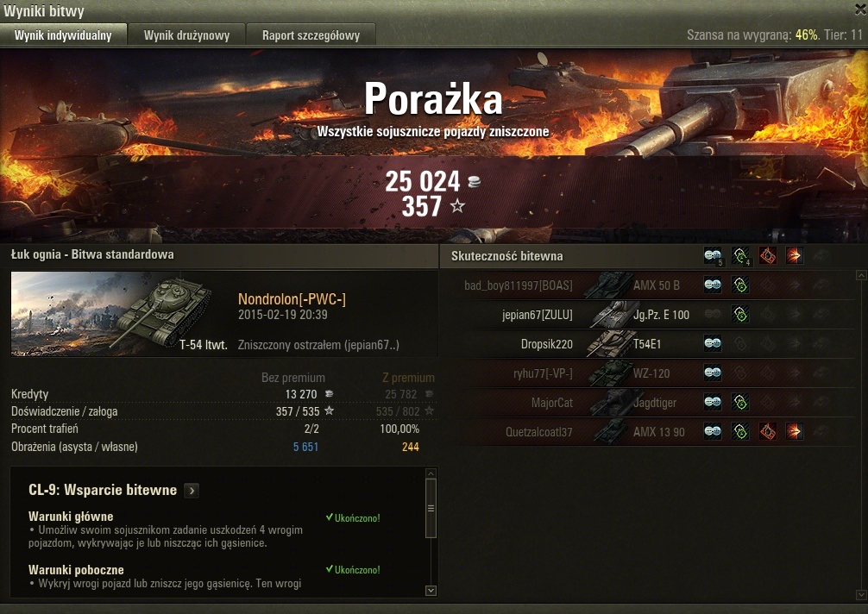868x614 pixels.
Task: Open the Wynik drużynowy tab
Action: click(x=186, y=35)
